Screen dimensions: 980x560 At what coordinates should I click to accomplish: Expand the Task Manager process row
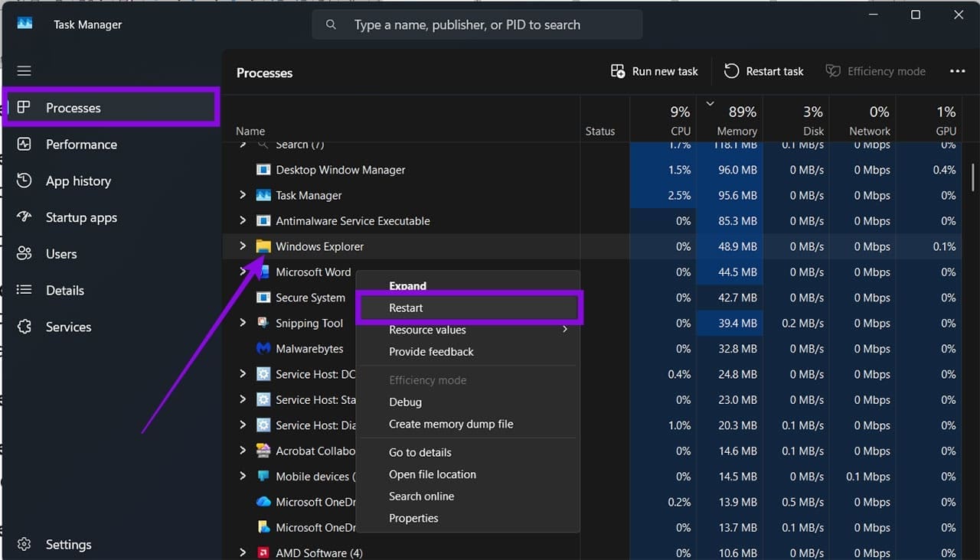point(243,195)
